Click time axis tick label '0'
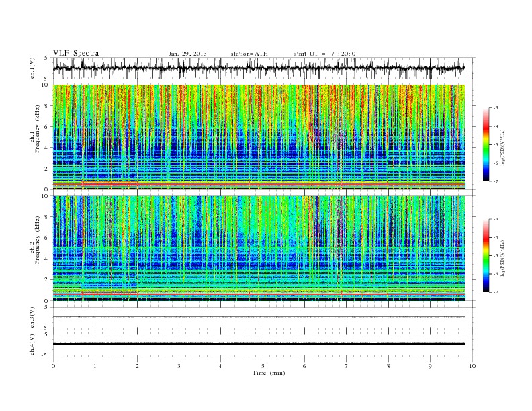 53,366
